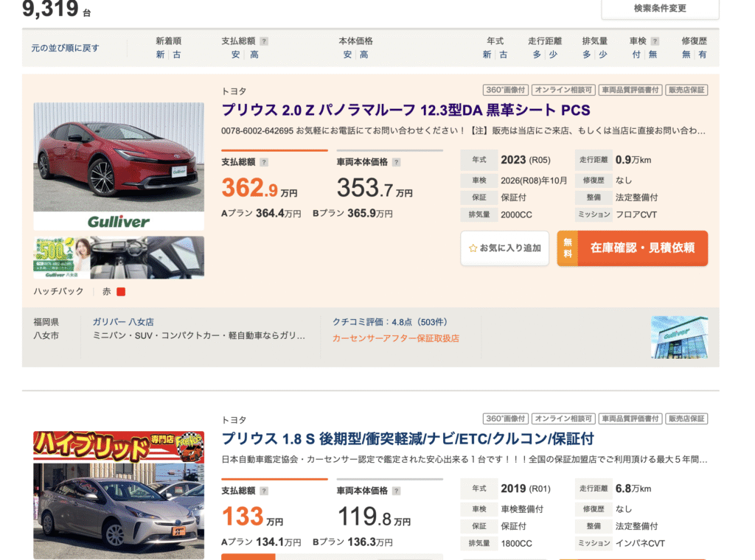Open help icon beside 車検 sort header
Image resolution: width=755 pixels, height=560 pixels.
(x=655, y=41)
